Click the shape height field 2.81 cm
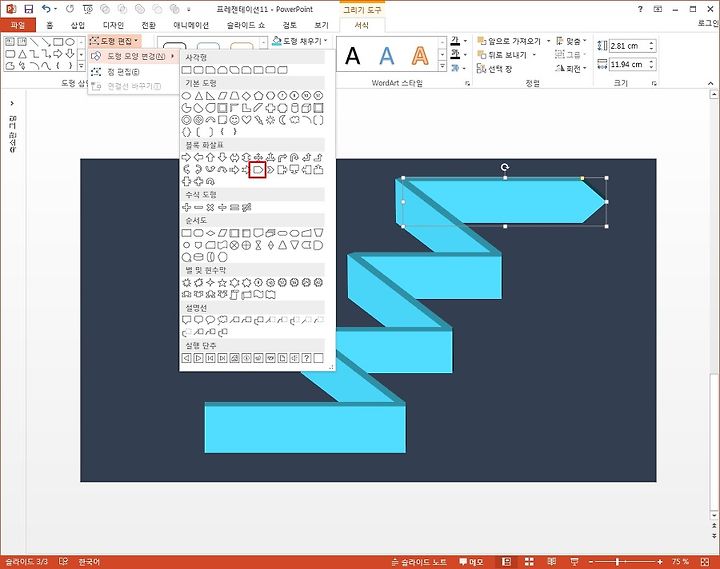 click(628, 46)
